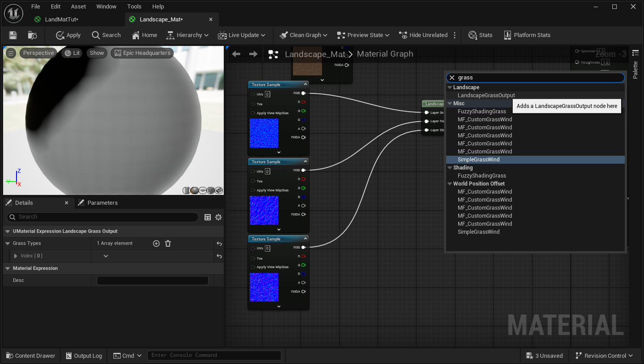
Task: Open the Window menu
Action: point(106,7)
